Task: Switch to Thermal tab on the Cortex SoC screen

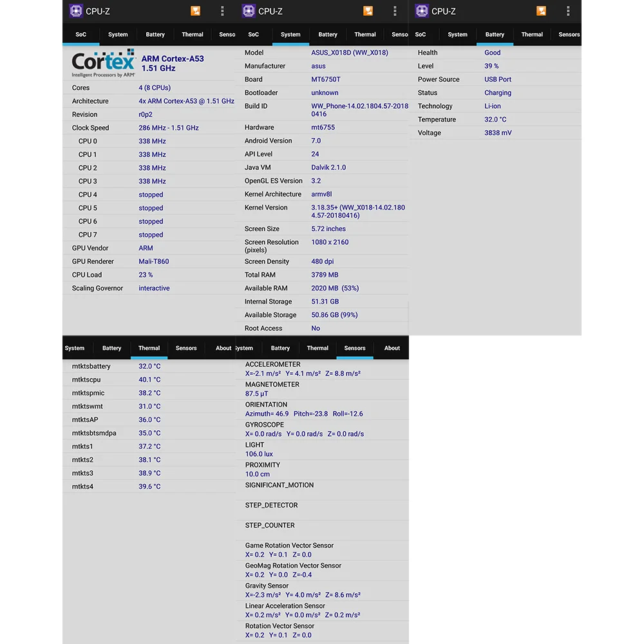Action: click(193, 35)
